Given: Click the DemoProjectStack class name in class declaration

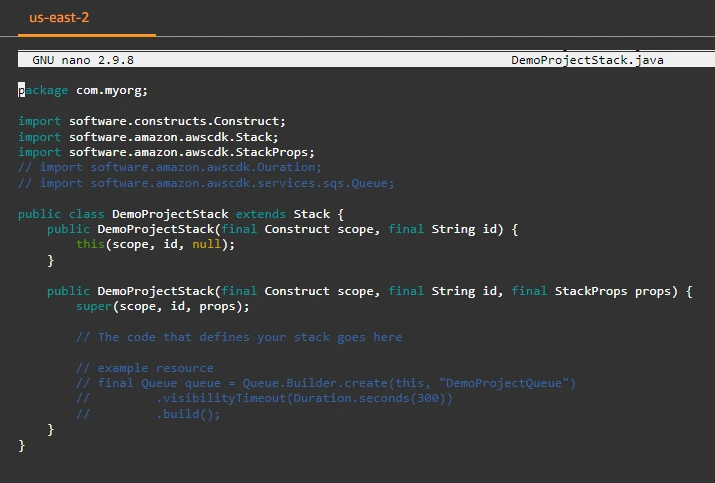Looking at the screenshot, I should point(170,214).
